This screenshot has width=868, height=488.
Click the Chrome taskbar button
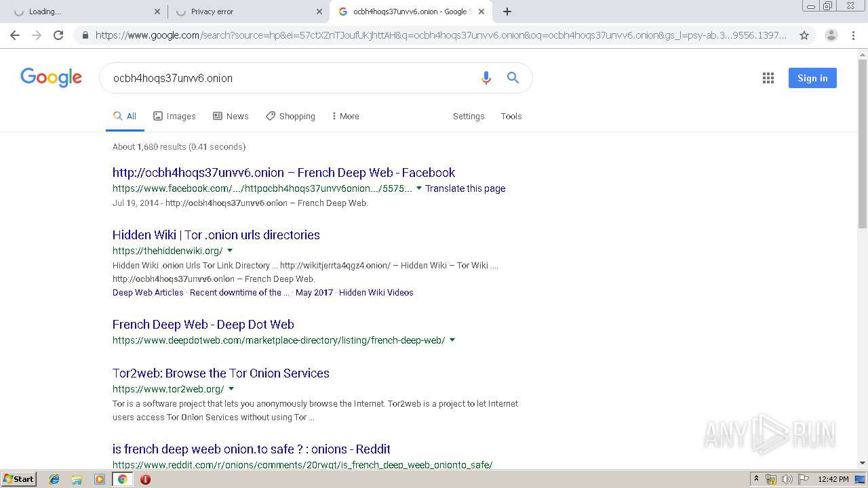[123, 479]
